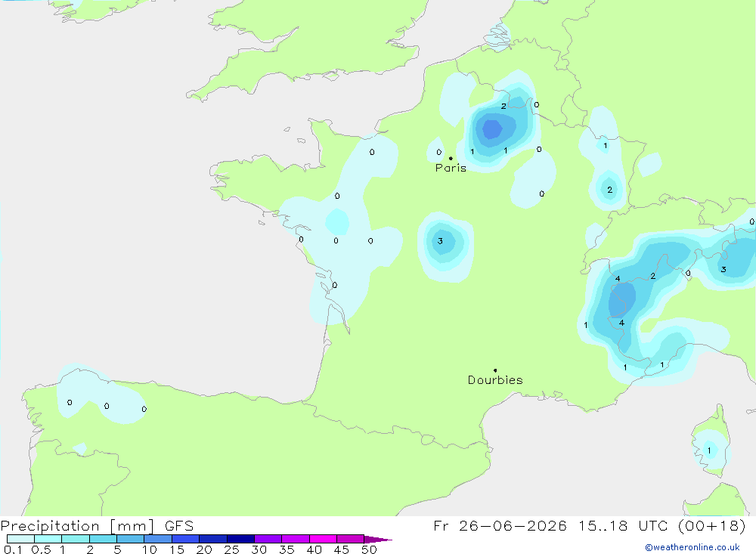Image resolution: width=756 pixels, height=554 pixels.
Task: Click the '1' precipitation value over Corsica
Action: pos(709,450)
